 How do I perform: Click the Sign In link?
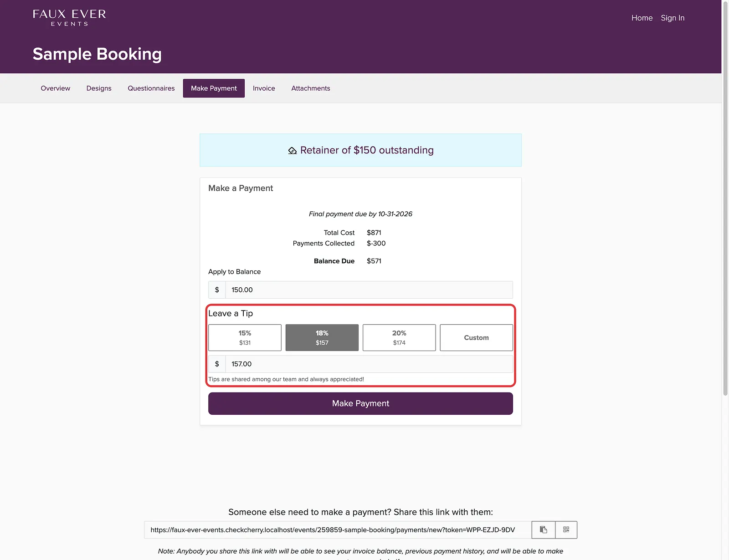(673, 18)
